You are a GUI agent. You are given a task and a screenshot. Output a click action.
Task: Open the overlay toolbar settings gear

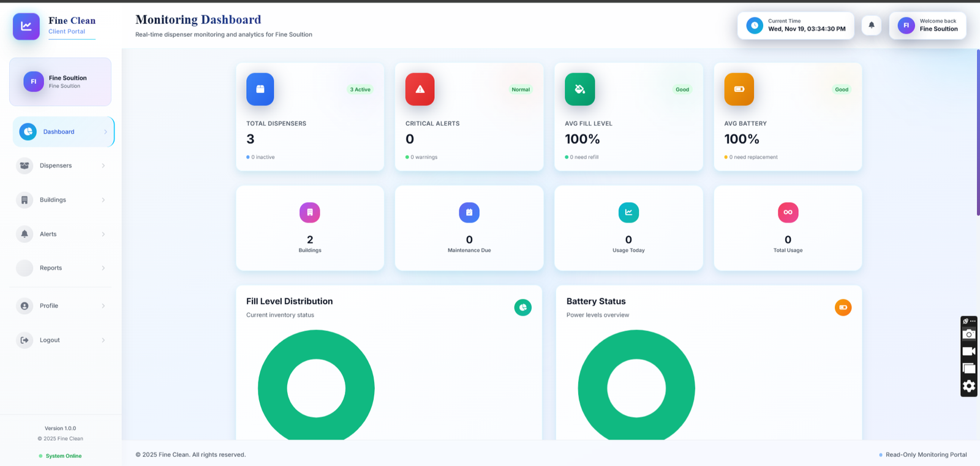(x=969, y=386)
